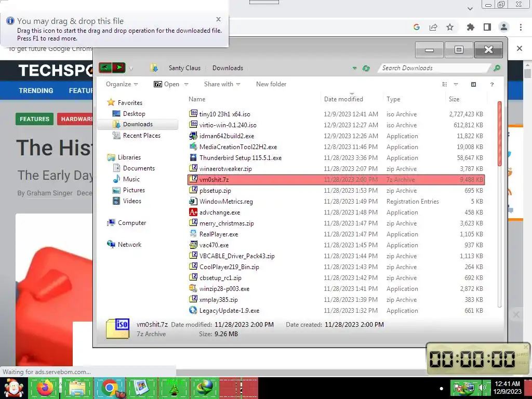Click the Search Downloads input field
The width and height of the screenshot is (532, 399).
tap(434, 68)
